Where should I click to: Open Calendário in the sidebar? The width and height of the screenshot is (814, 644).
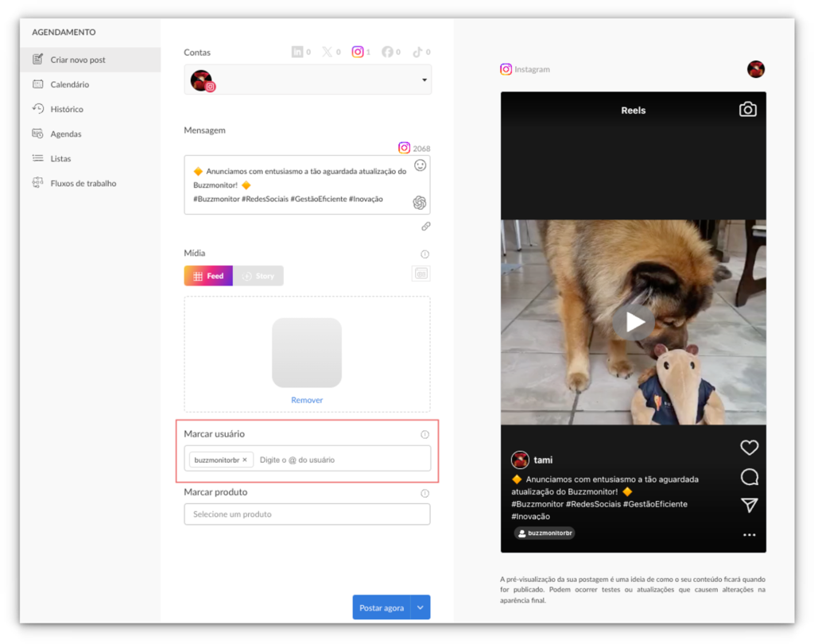[x=69, y=84]
